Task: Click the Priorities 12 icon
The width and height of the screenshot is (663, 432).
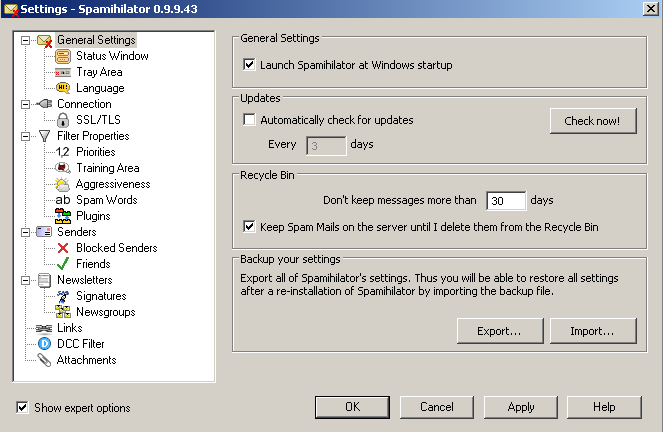Action: click(x=63, y=152)
